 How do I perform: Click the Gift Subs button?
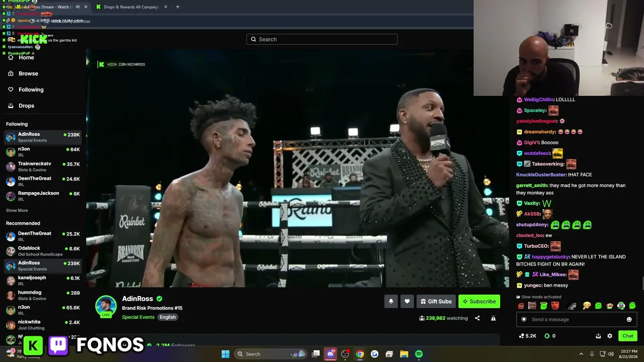point(436,301)
